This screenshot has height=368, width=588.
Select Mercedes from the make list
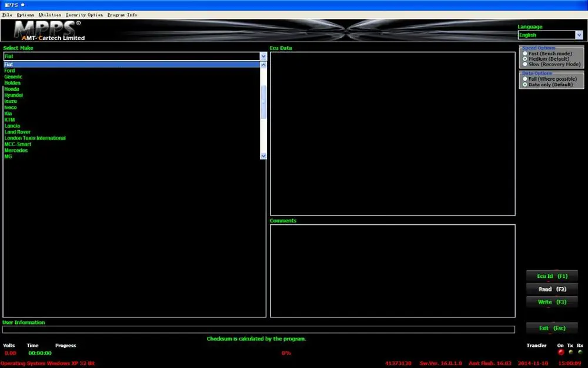tap(16, 150)
